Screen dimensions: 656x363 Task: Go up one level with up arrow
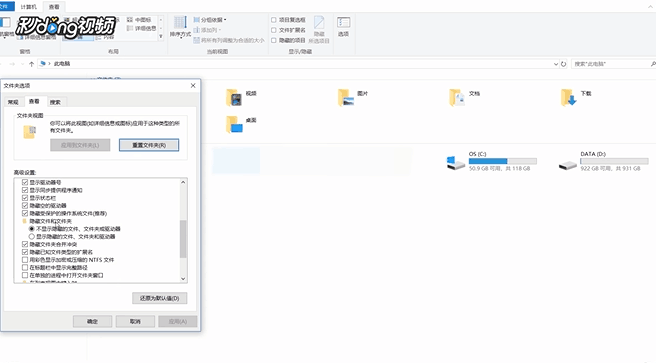click(31, 64)
